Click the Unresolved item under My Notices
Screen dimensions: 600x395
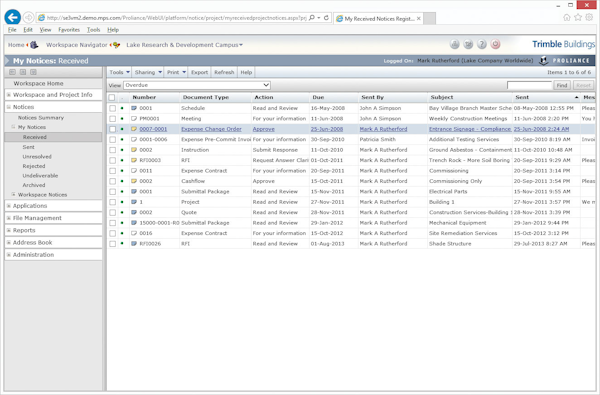click(x=37, y=157)
